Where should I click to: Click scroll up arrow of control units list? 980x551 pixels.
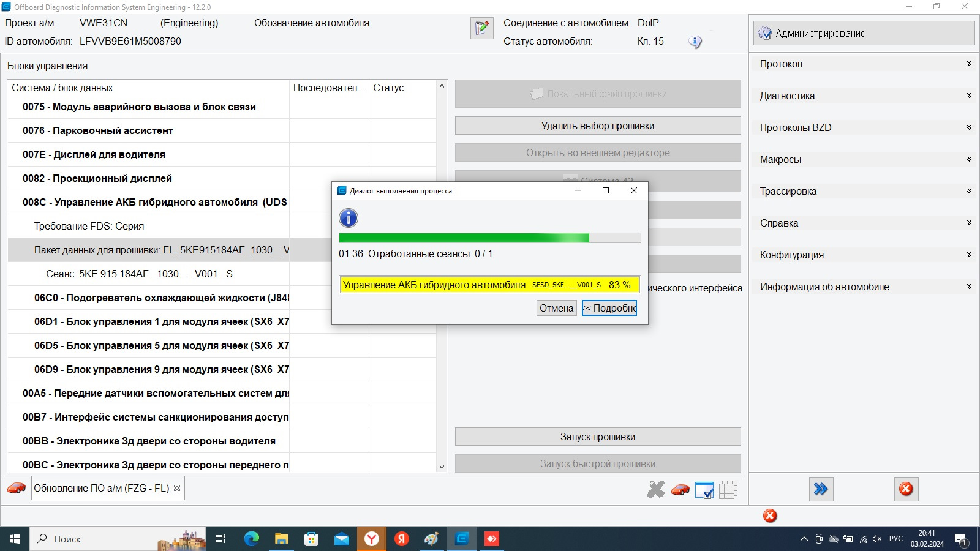pos(442,86)
